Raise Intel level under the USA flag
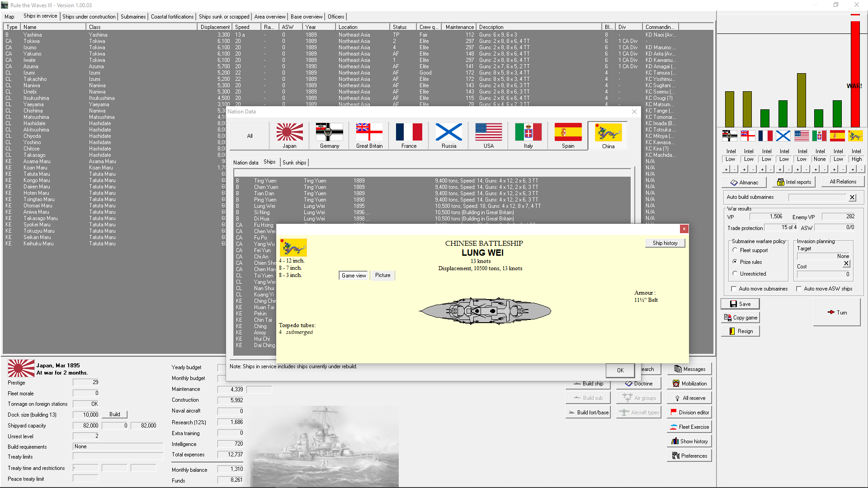 (798, 169)
